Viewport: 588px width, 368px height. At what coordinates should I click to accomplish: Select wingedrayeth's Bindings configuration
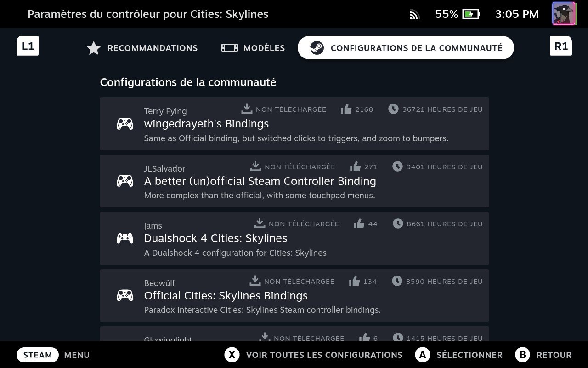point(294,124)
